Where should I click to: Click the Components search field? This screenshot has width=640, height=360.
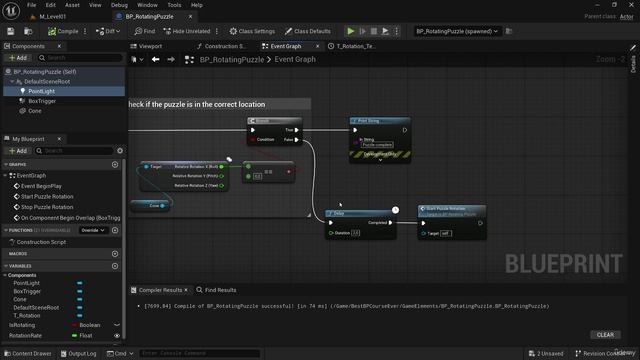coord(80,58)
